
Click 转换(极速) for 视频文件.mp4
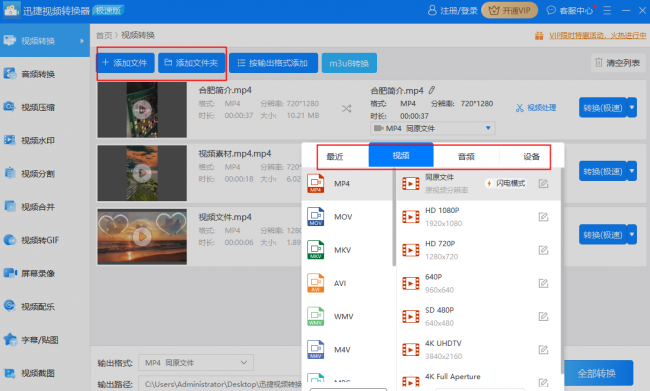point(603,235)
